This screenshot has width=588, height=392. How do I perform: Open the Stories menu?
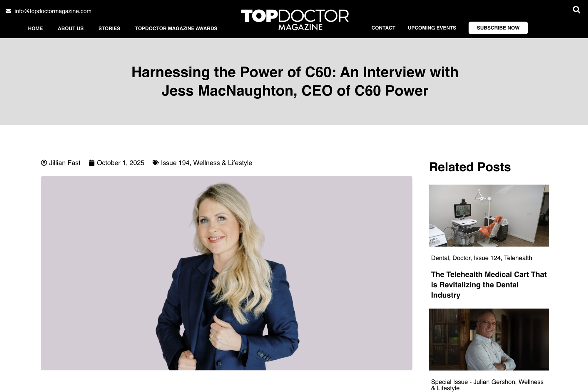[x=109, y=29]
